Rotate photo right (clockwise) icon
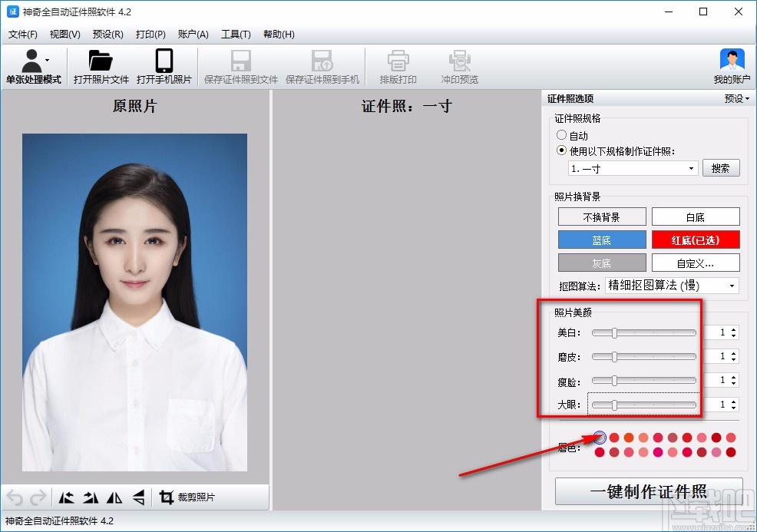 tap(91, 497)
